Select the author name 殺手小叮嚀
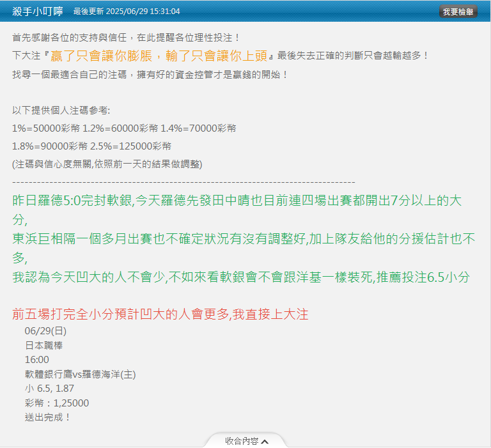 38,12
